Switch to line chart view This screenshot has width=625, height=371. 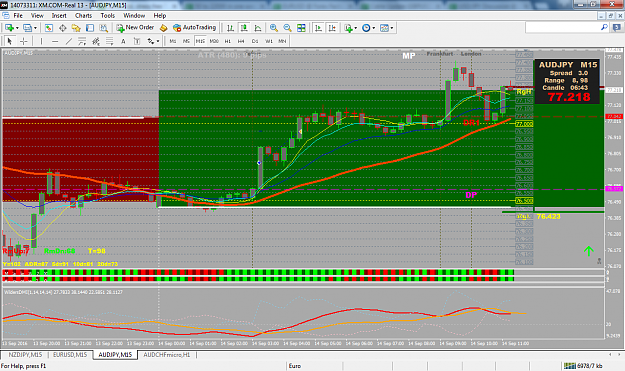257,28
